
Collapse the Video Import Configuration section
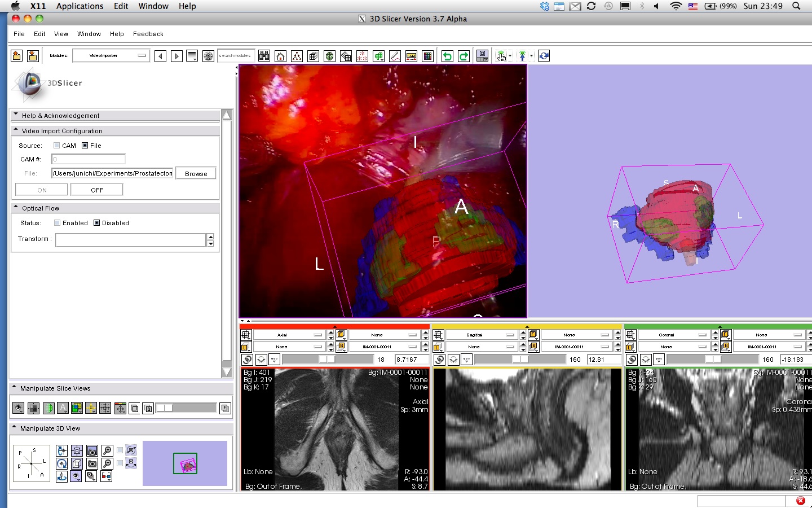click(x=16, y=130)
